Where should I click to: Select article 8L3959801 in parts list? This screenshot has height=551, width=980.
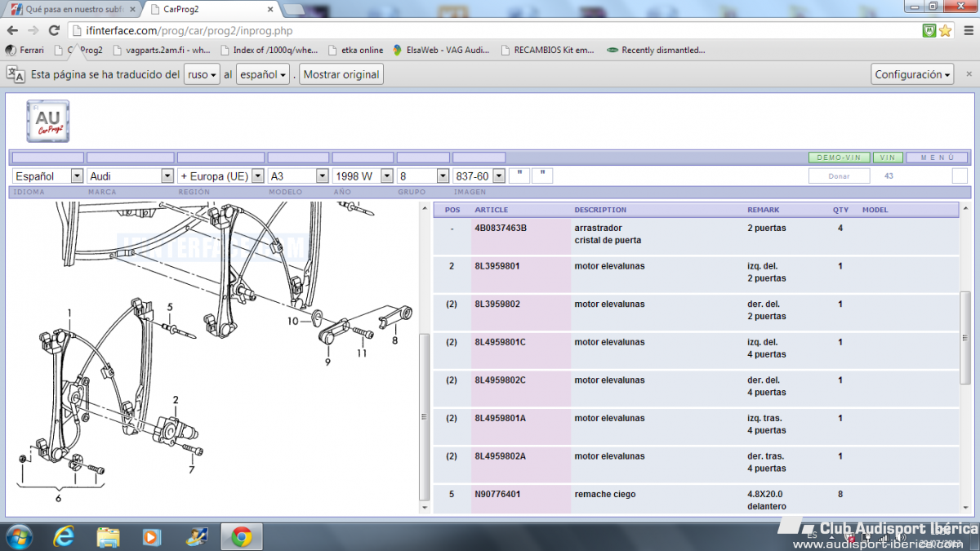pyautogui.click(x=497, y=266)
